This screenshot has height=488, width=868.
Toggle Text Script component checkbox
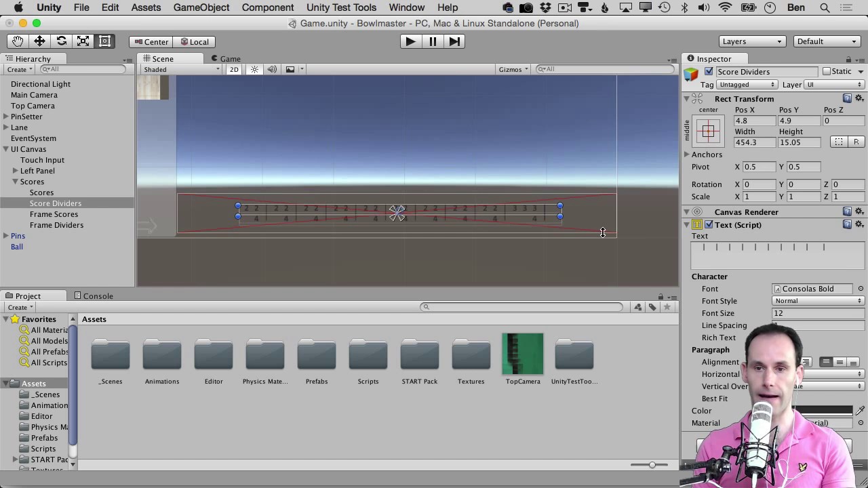(709, 224)
